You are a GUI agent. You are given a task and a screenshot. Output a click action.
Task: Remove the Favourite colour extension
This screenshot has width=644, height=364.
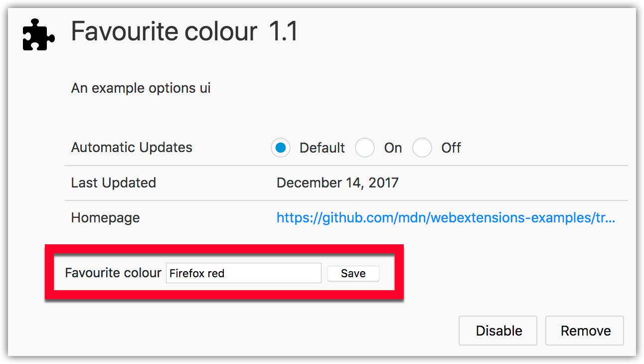tap(584, 330)
